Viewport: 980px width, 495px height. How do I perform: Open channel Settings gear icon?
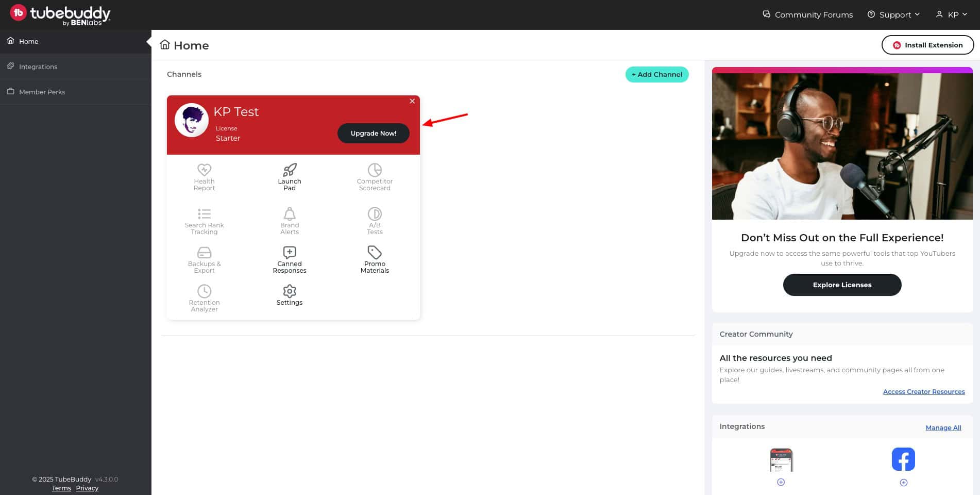point(290,291)
